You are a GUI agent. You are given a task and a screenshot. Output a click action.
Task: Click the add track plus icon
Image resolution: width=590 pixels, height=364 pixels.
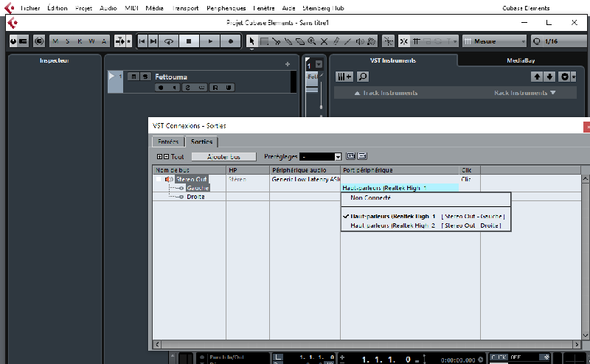(288, 65)
